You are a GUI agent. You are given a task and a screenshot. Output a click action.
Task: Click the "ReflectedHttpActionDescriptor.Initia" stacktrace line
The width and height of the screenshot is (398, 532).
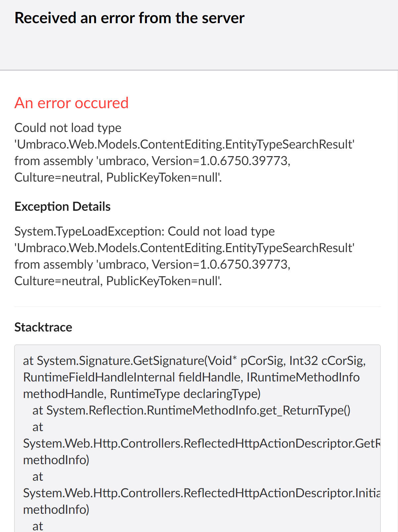point(202,493)
